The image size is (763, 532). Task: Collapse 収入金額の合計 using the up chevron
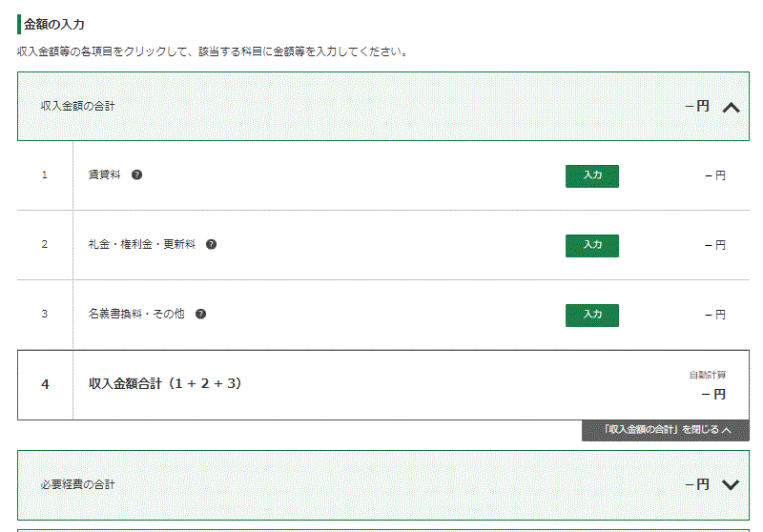(x=731, y=108)
